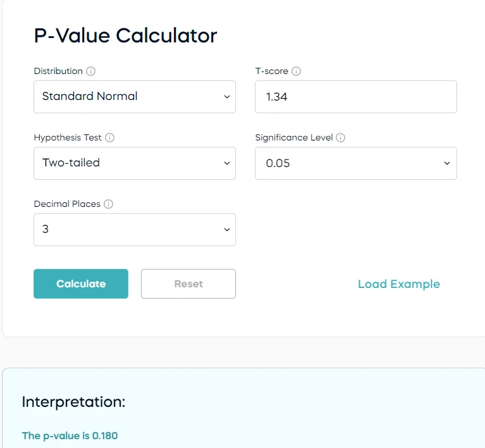This screenshot has height=448, width=485.
Task: Click the Distribution info icon
Action: 91,72
